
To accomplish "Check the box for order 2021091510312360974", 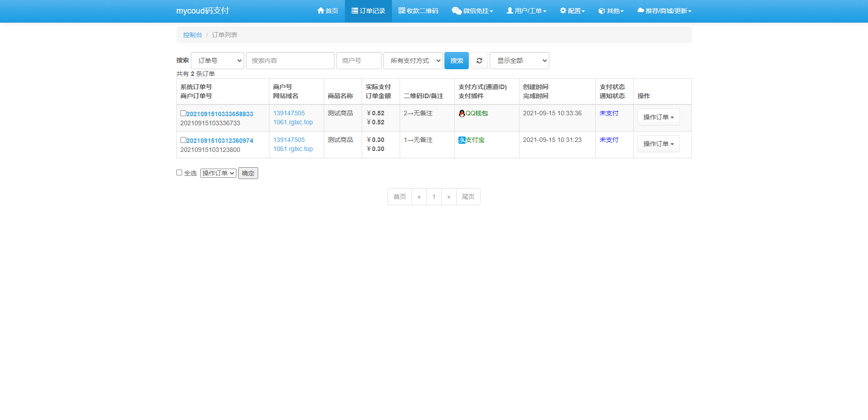I will click(x=183, y=140).
